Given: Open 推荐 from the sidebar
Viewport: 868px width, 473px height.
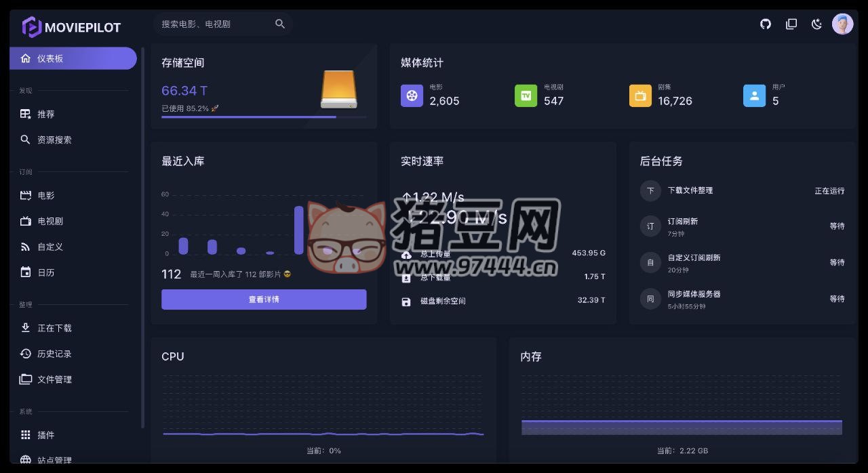Looking at the screenshot, I should point(45,114).
